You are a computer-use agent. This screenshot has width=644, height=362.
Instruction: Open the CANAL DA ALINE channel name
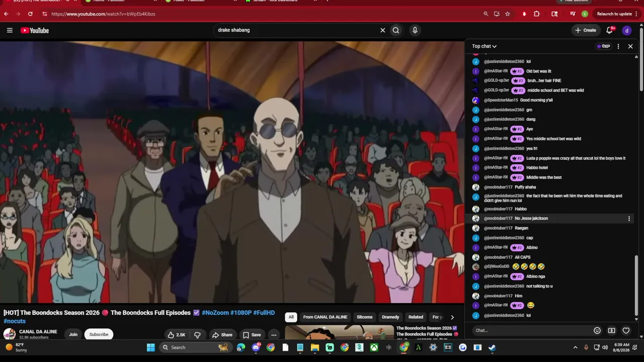pyautogui.click(x=38, y=332)
